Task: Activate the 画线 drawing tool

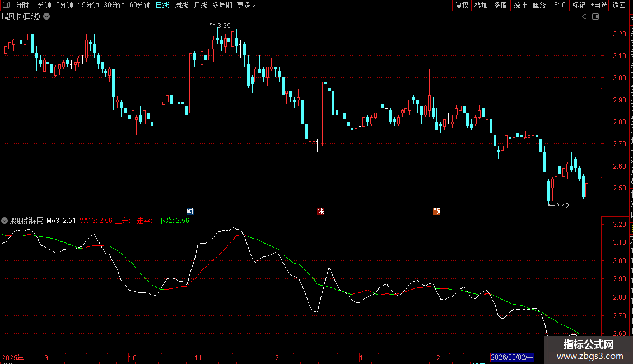Action: [x=539, y=5]
